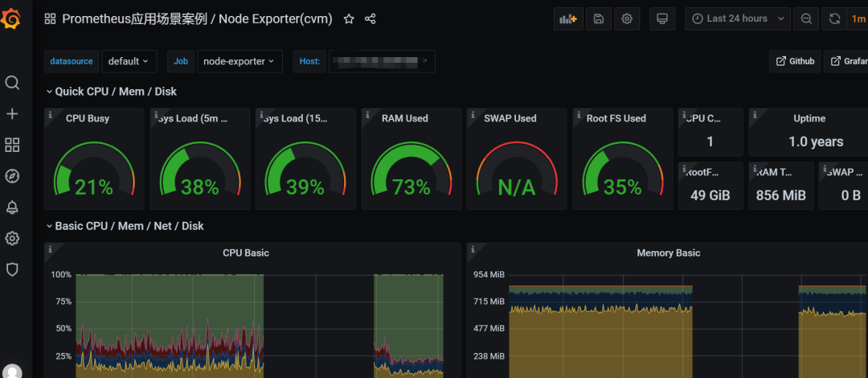868x378 pixels.
Task: Open the Alerting bell icon
Action: coord(12,207)
